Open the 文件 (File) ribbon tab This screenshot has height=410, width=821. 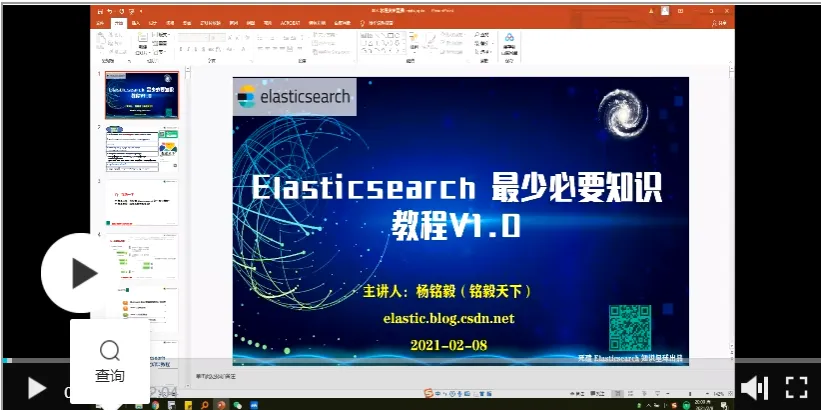(x=100, y=23)
